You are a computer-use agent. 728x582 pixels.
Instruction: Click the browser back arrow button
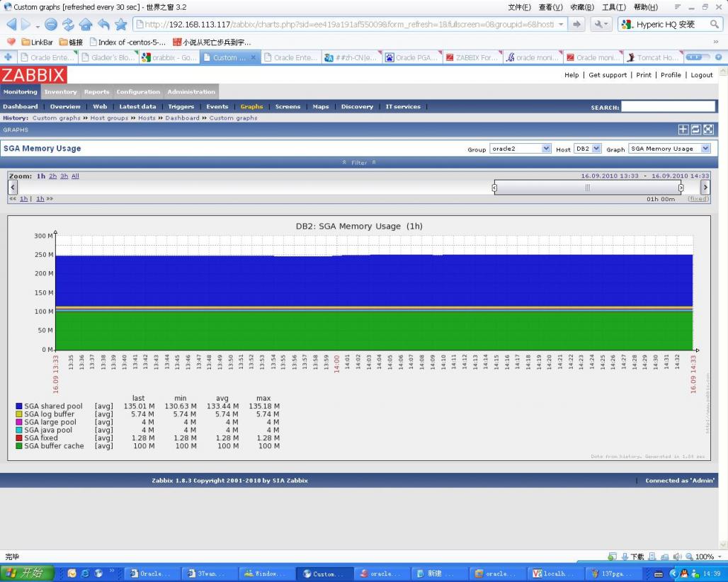pyautogui.click(x=12, y=25)
